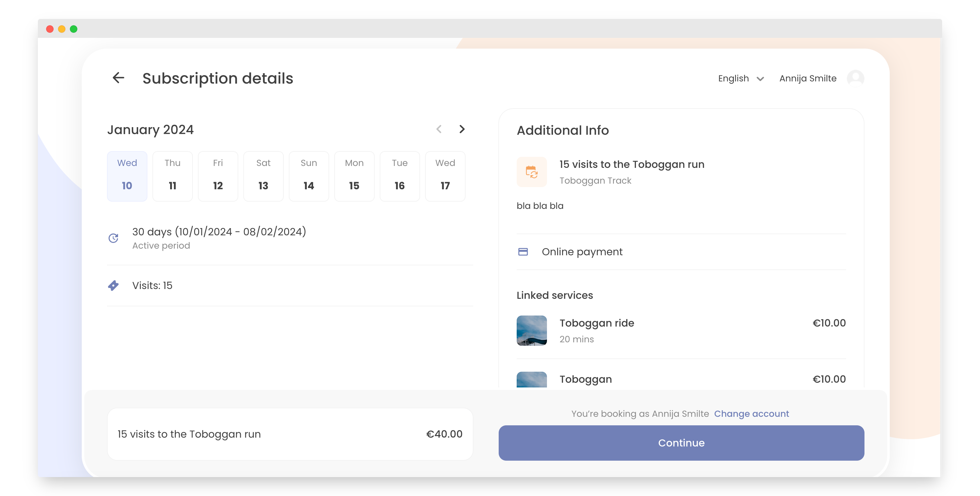Expand language chevron arrow

pyautogui.click(x=760, y=79)
